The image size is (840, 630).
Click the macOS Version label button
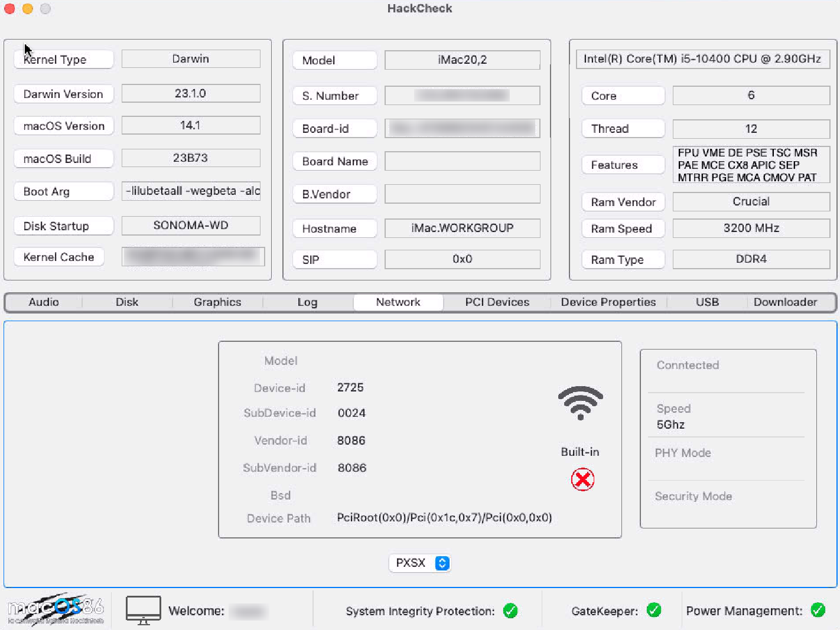coord(64,126)
